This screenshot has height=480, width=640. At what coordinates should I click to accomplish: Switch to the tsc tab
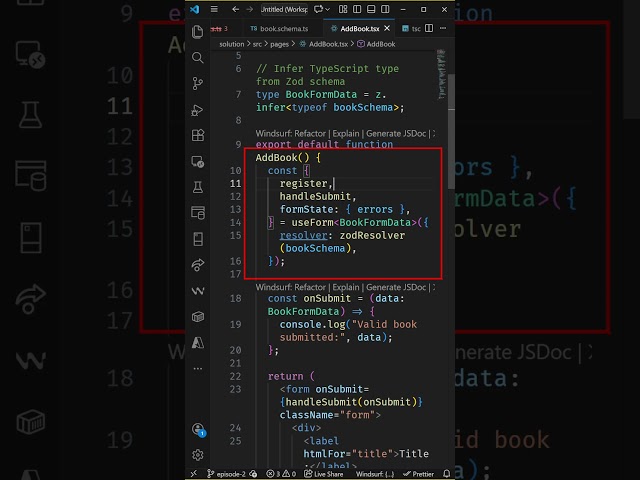tap(411, 29)
